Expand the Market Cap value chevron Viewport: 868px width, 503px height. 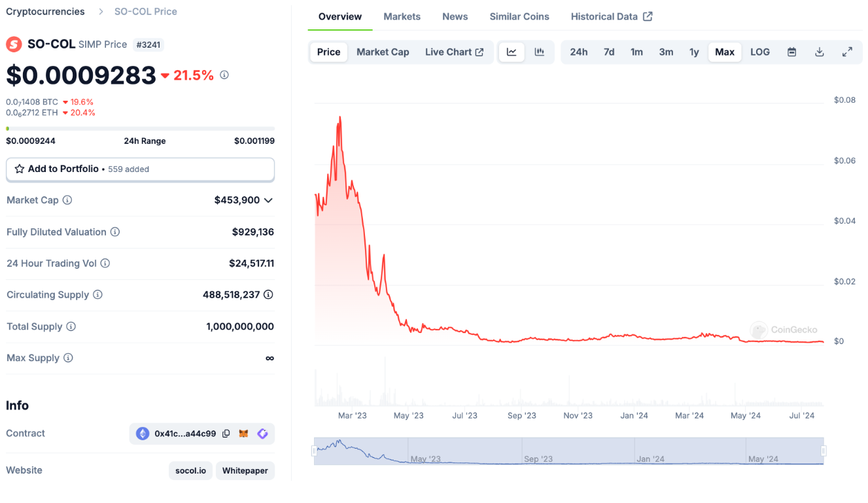[268, 200]
